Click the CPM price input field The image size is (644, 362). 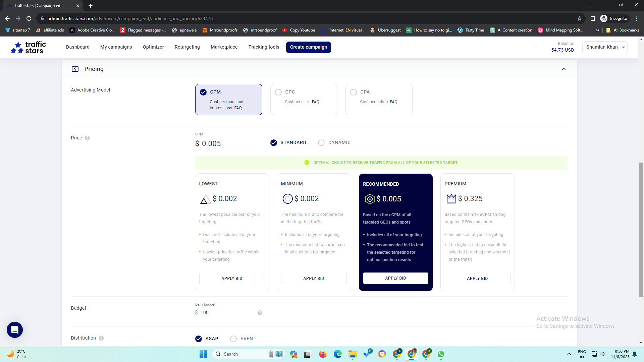[x=229, y=144]
